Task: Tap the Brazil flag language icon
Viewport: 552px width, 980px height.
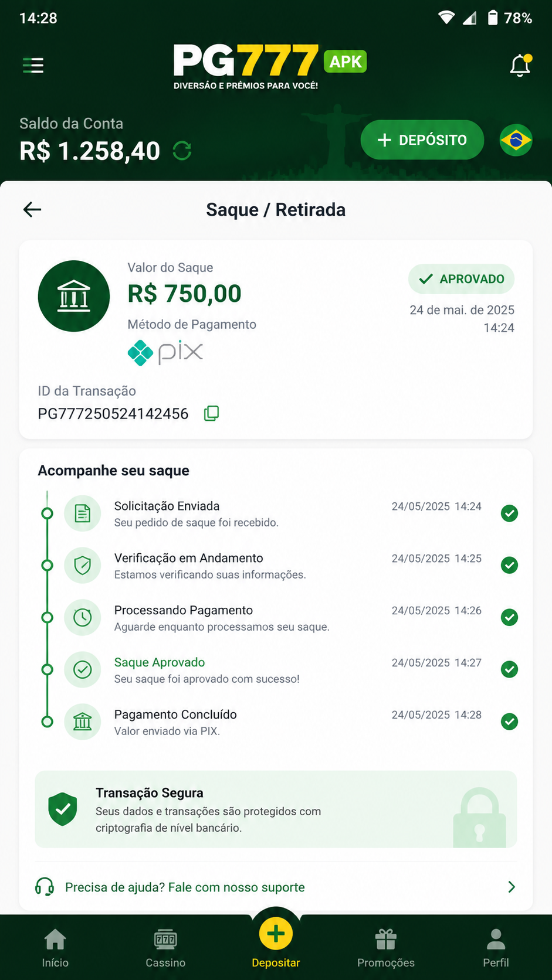Action: click(516, 140)
